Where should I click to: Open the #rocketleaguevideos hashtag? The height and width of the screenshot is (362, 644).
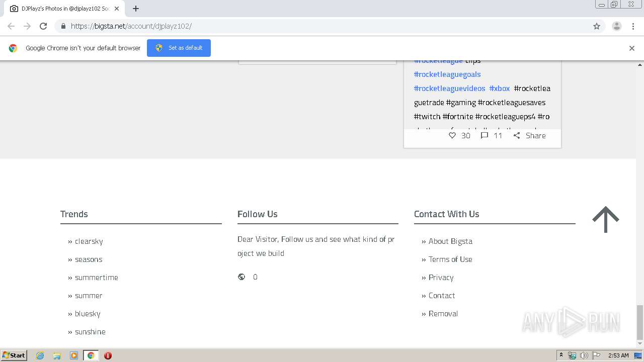point(449,88)
